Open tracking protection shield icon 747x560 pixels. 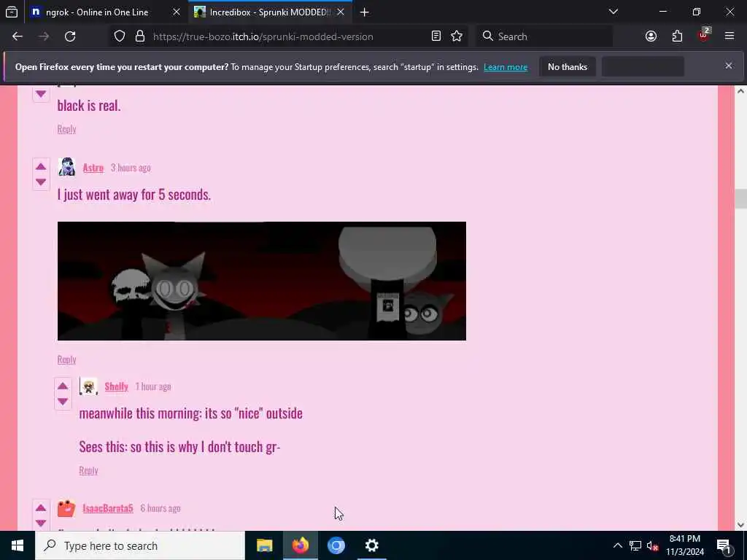pos(120,36)
